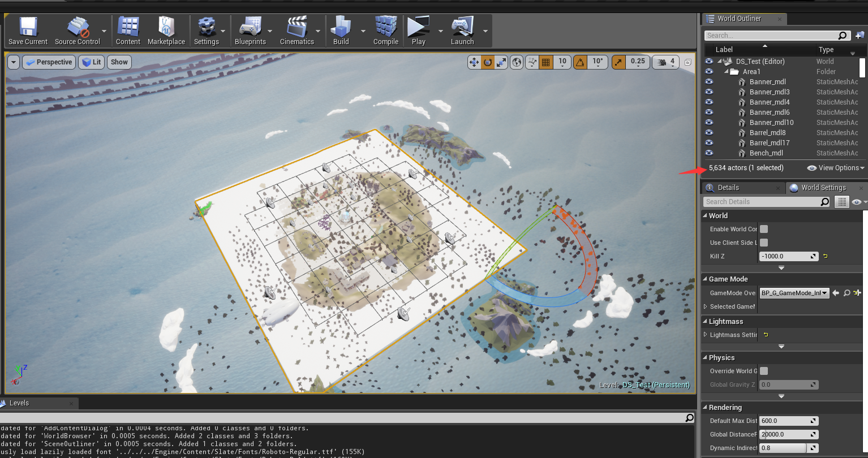Image resolution: width=868 pixels, height=458 pixels.
Task: Toggle visibility of Barrel_mdl8
Action: tap(709, 133)
